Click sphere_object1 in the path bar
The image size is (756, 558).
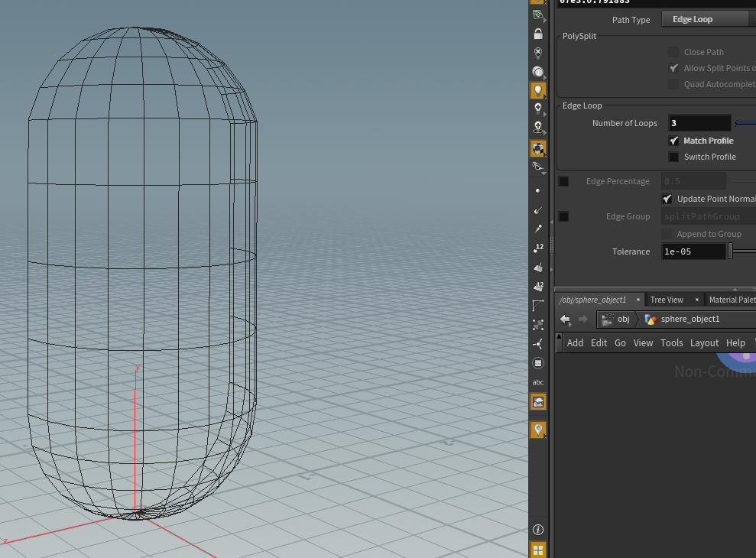point(682,320)
